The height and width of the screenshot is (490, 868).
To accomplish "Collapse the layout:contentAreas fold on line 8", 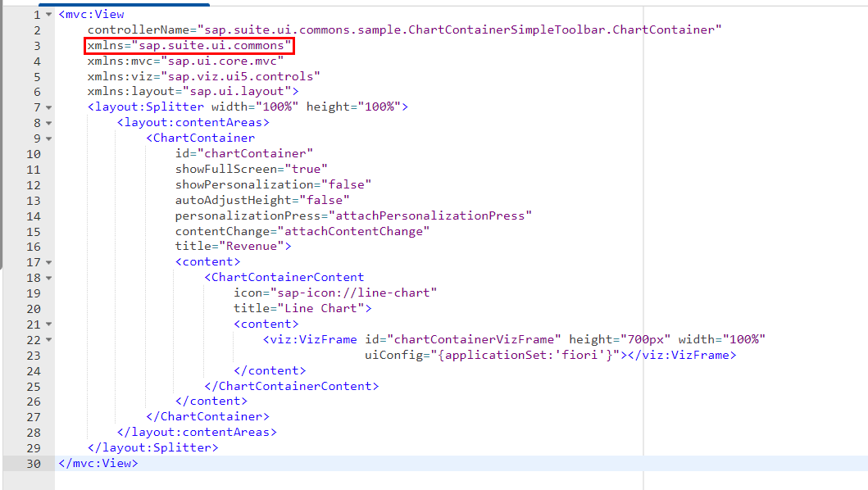I will pos(48,123).
